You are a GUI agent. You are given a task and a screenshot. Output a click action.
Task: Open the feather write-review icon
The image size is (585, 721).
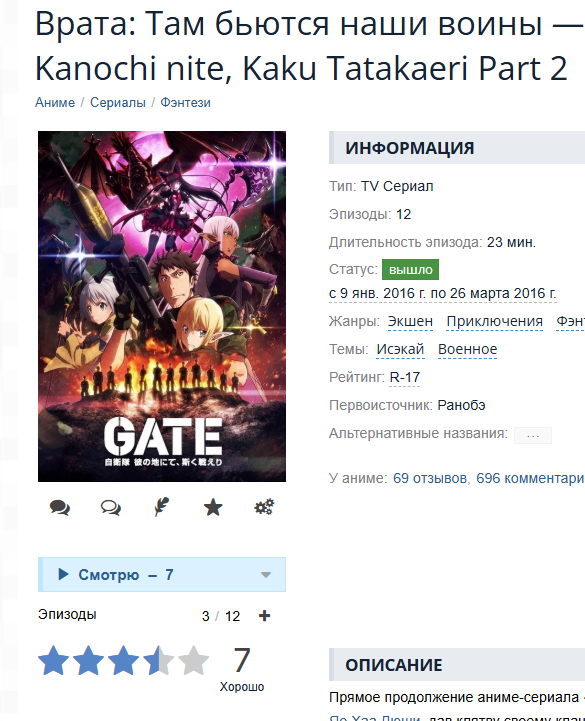tap(161, 507)
